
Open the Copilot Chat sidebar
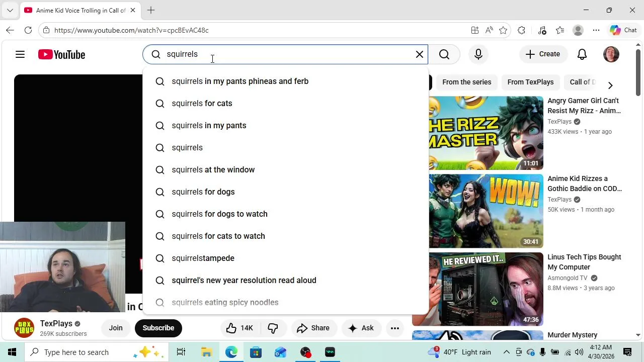(x=624, y=30)
